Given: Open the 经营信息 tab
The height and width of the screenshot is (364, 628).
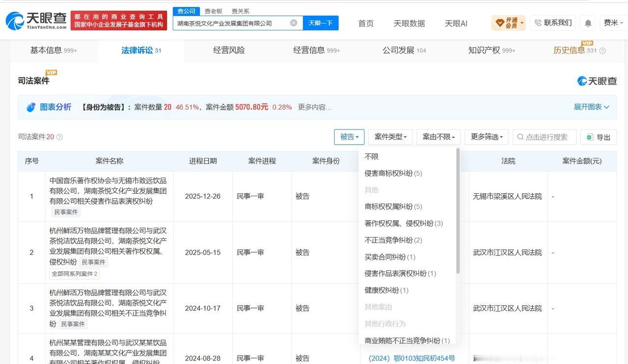Looking at the screenshot, I should click(316, 50).
